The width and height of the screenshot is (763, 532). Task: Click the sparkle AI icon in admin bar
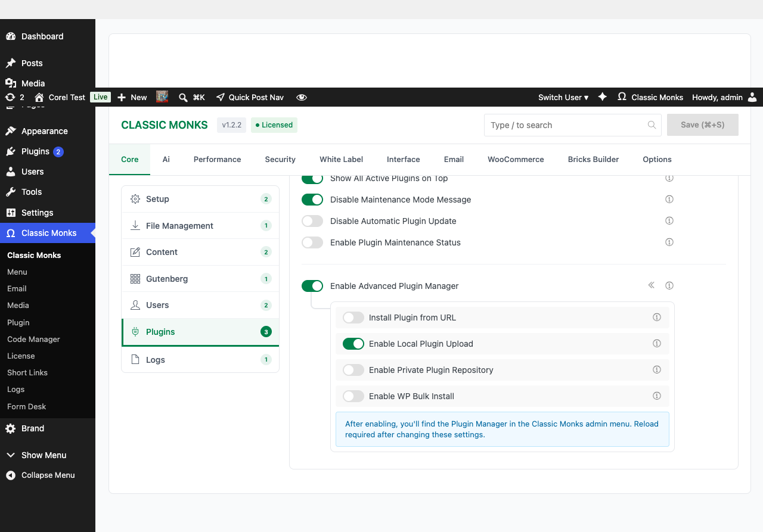pyautogui.click(x=603, y=97)
